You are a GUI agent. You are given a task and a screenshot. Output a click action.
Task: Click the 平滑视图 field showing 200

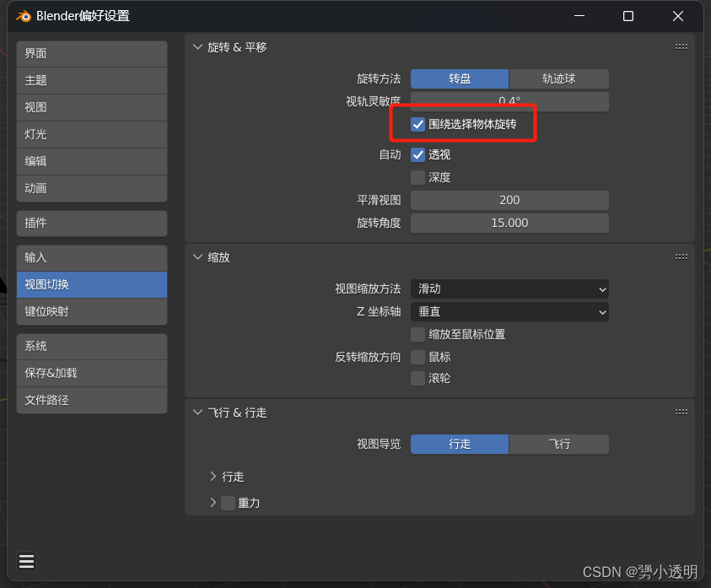tap(509, 200)
